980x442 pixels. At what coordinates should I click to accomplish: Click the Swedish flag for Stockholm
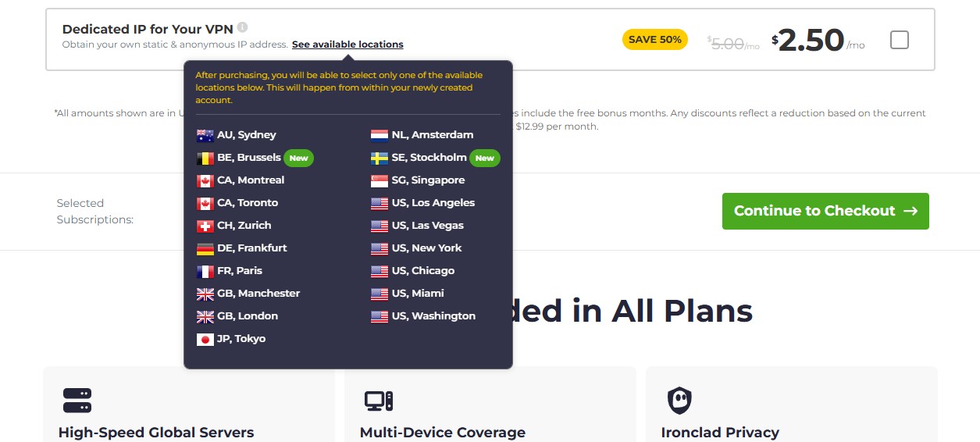380,158
